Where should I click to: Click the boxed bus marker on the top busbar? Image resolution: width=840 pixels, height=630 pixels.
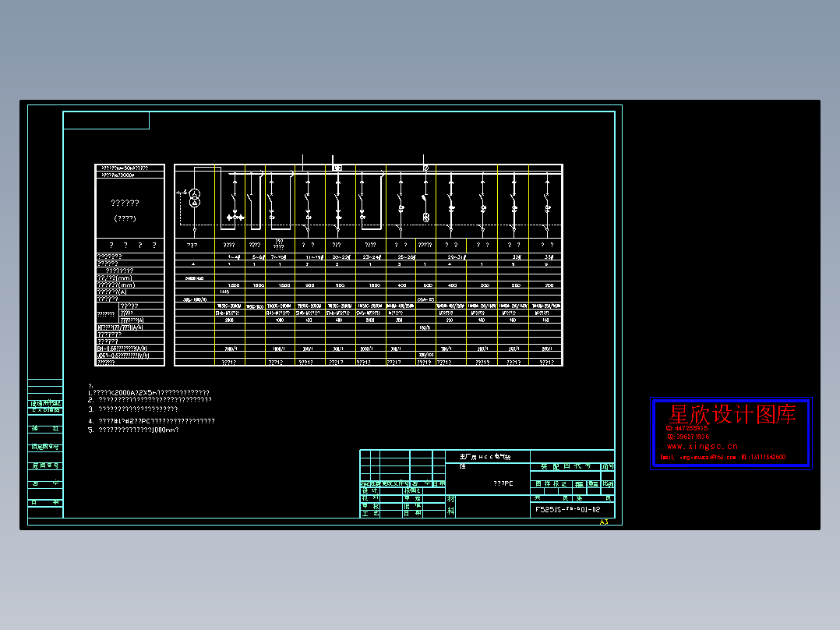tap(337, 167)
